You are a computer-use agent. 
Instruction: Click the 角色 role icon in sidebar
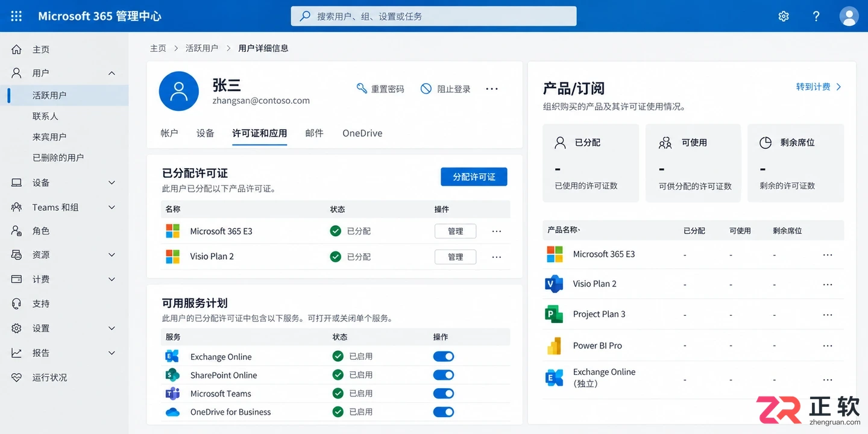coord(17,231)
